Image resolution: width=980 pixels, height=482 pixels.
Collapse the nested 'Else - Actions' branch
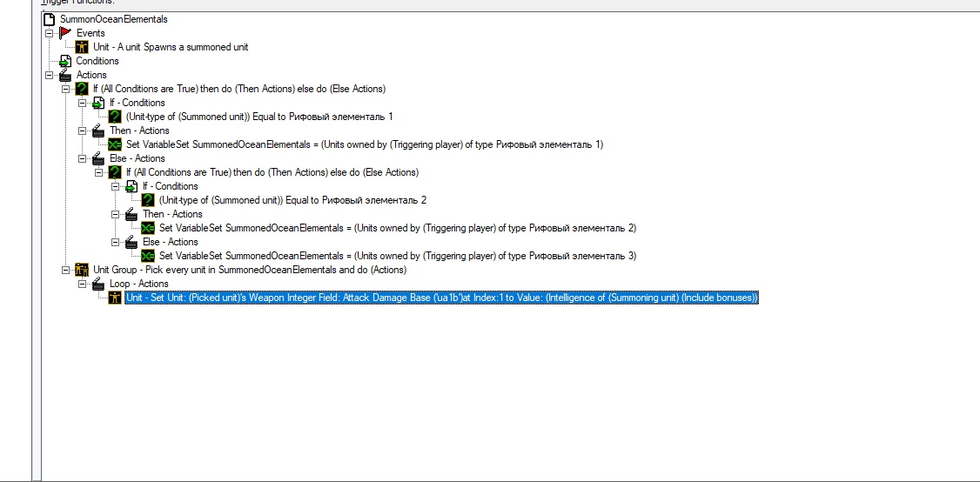[115, 242]
